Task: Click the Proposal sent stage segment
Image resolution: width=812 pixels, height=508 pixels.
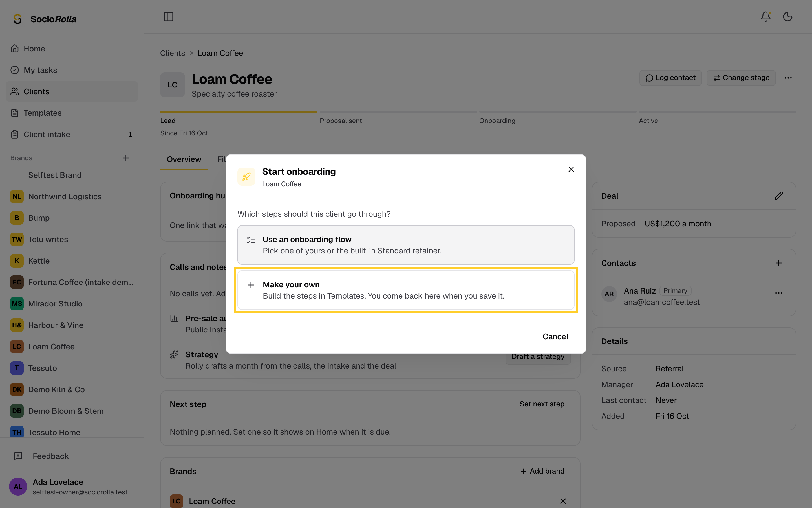Action: click(x=398, y=111)
